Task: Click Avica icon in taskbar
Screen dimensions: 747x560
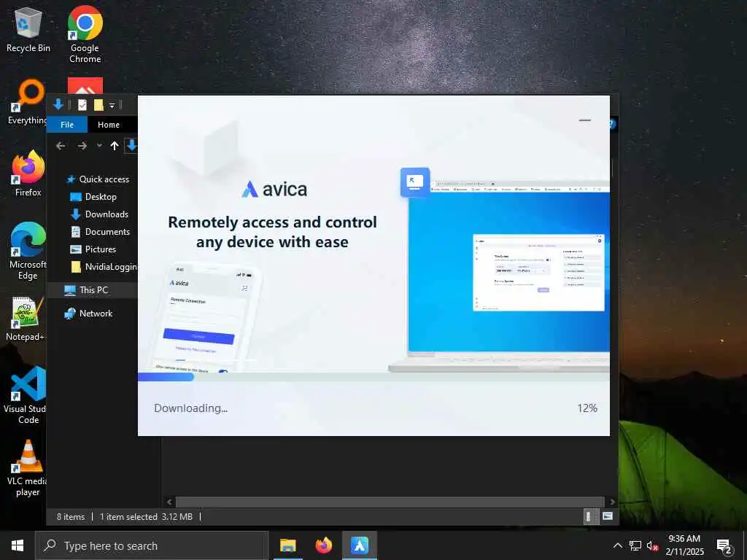Action: (360, 545)
